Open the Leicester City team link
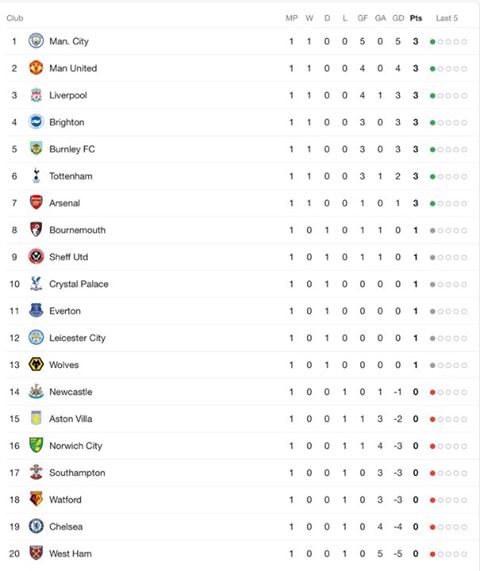Viewport: 480px width, 571px height. coord(77,338)
